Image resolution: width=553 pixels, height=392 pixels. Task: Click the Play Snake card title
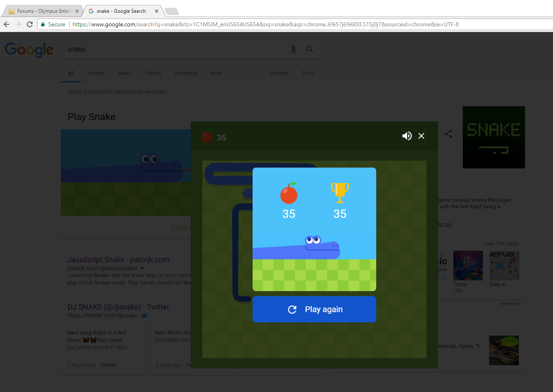91,117
